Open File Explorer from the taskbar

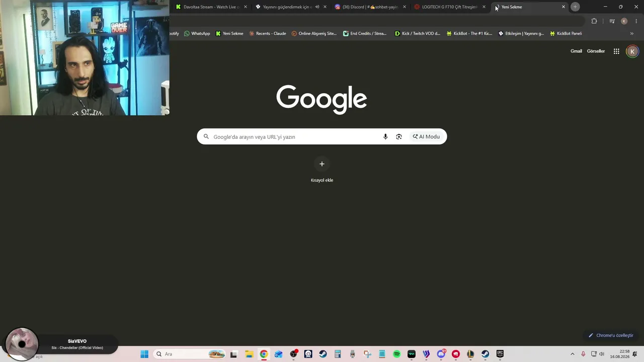[249, 354]
